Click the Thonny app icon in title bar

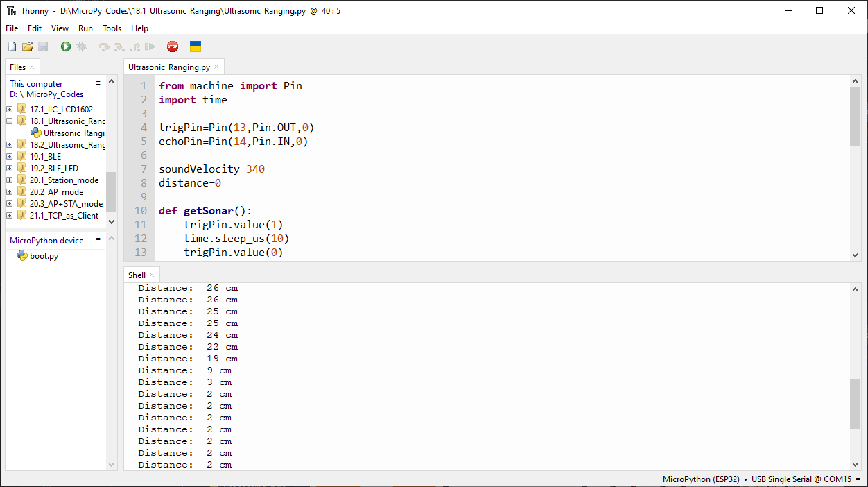[11, 10]
